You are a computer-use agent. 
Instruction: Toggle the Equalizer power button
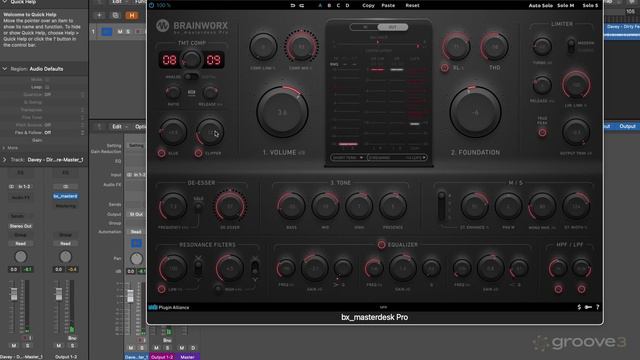381,244
